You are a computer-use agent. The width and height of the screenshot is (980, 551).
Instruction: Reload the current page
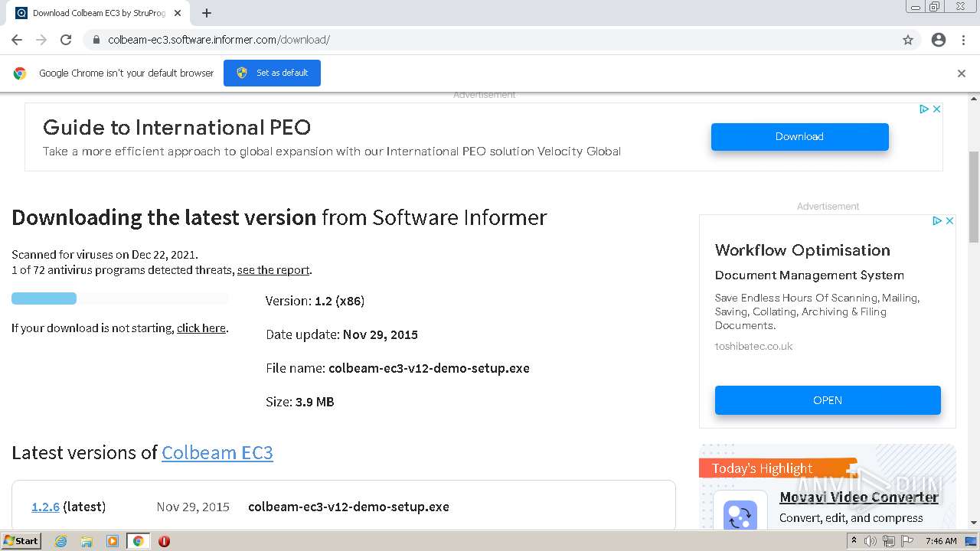click(x=66, y=40)
